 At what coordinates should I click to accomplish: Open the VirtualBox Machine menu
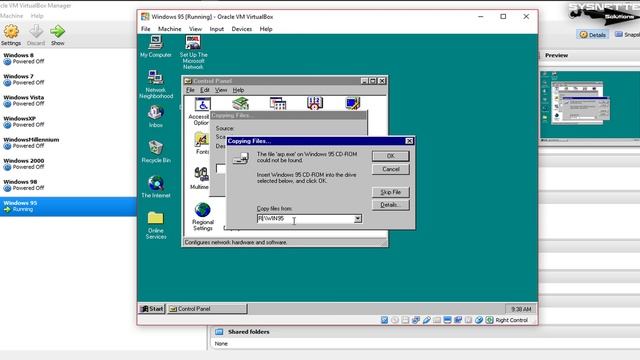169,29
